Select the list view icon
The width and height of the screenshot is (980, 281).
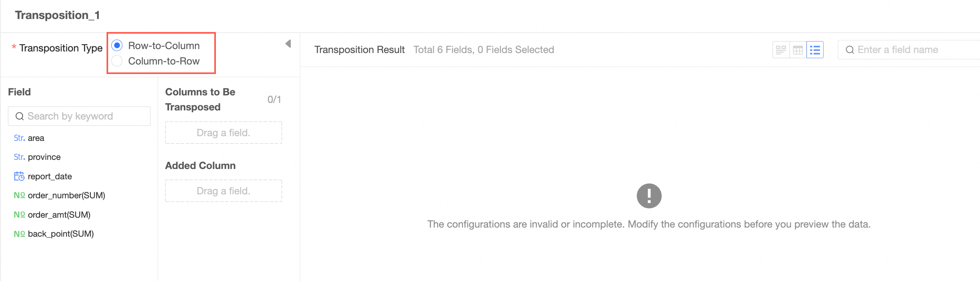point(815,50)
